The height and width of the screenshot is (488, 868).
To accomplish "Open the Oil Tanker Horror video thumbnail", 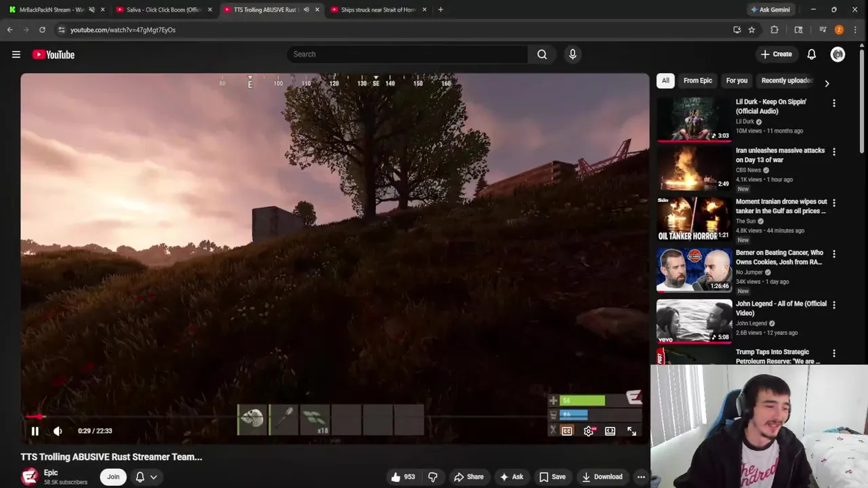I will tap(694, 219).
